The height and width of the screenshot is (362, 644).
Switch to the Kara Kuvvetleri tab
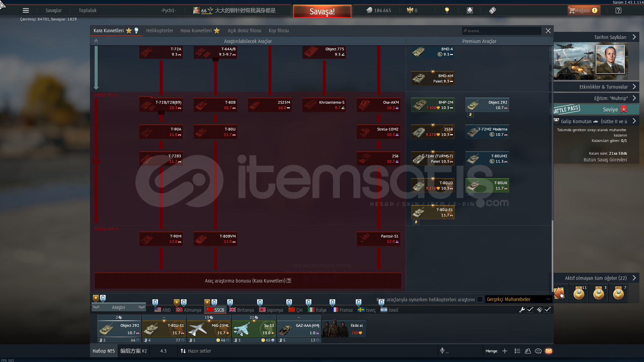[x=116, y=31]
